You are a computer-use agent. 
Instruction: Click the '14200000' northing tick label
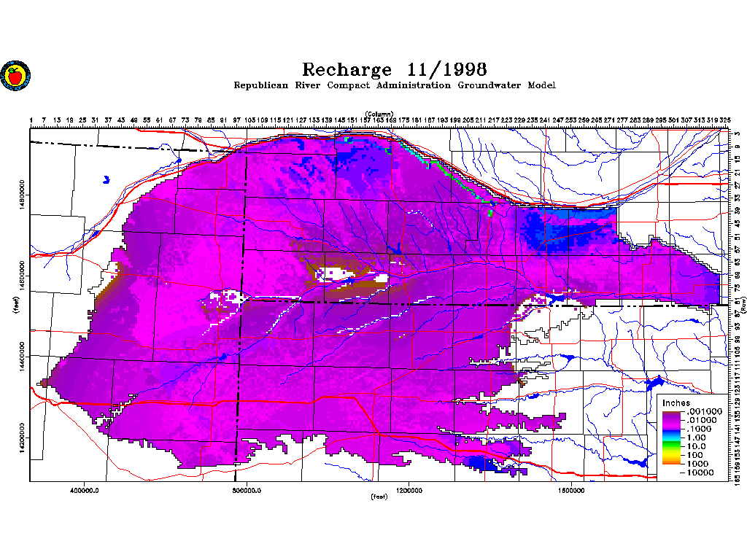pos(22,437)
